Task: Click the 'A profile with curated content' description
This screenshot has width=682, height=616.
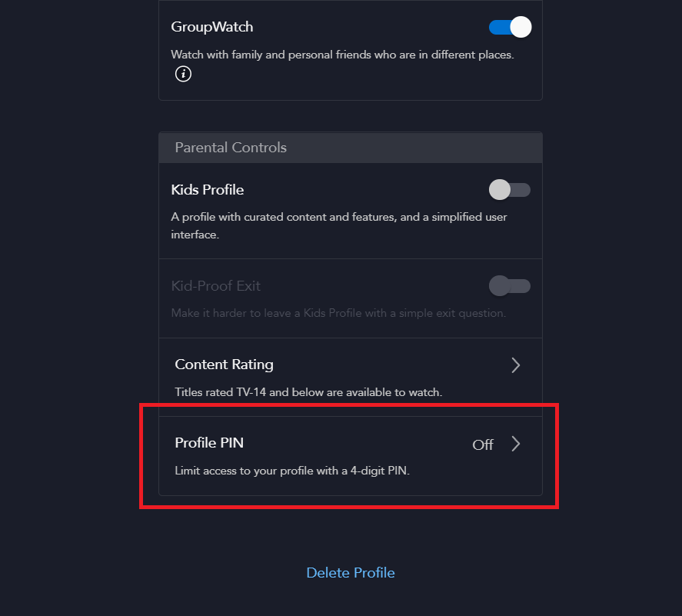Action: pyautogui.click(x=339, y=226)
